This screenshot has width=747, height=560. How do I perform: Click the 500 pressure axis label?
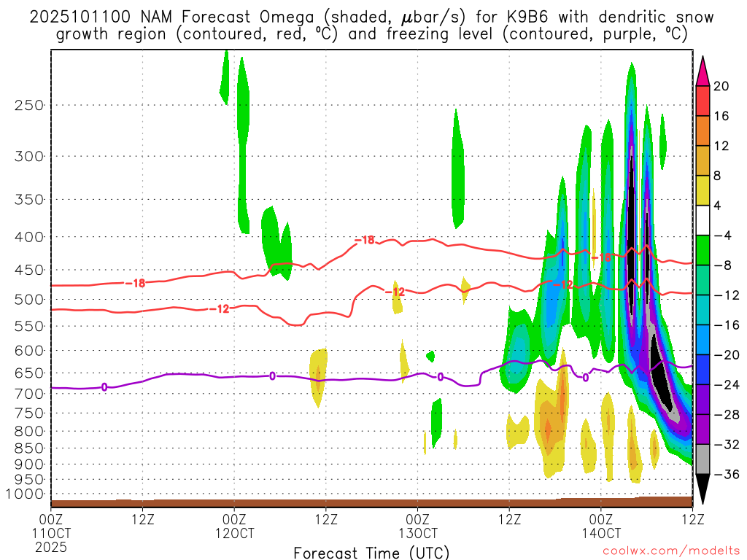pos(29,300)
